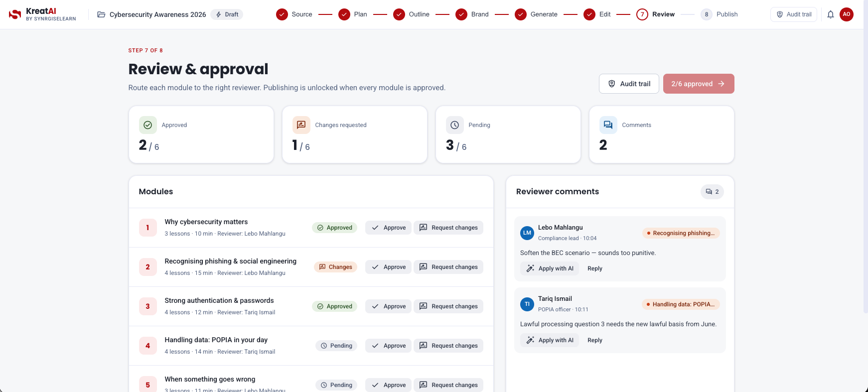This screenshot has height=392, width=868.
Task: Approve module Why cybersecurity matters
Action: [389, 228]
